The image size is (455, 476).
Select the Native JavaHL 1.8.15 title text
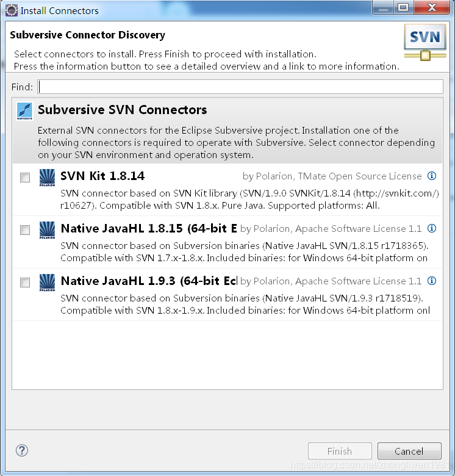149,229
